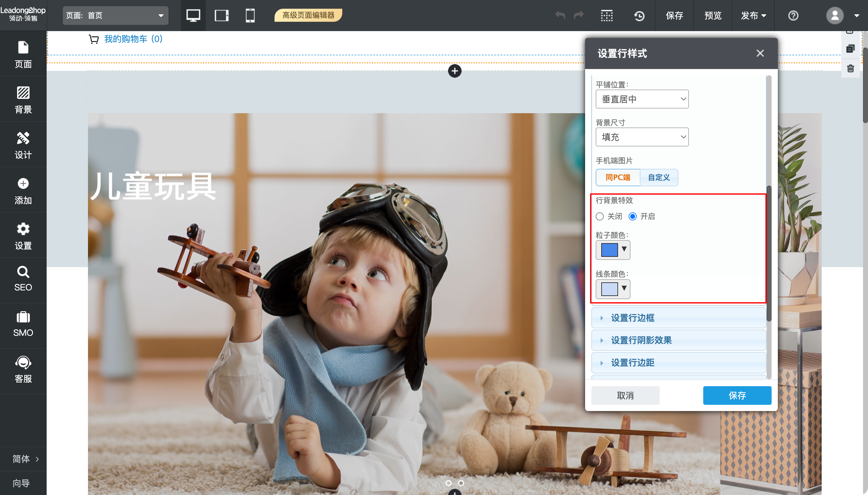
Task: Switch to tablet preview icon
Action: tap(222, 15)
